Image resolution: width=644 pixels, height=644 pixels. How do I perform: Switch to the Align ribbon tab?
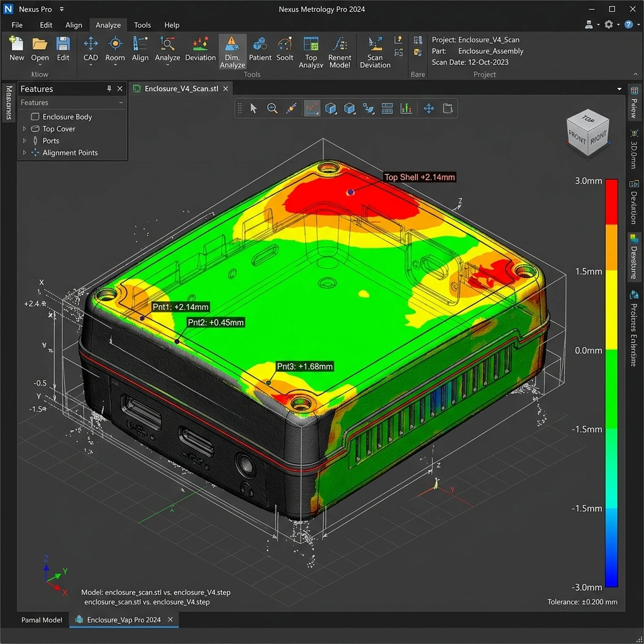point(74,25)
